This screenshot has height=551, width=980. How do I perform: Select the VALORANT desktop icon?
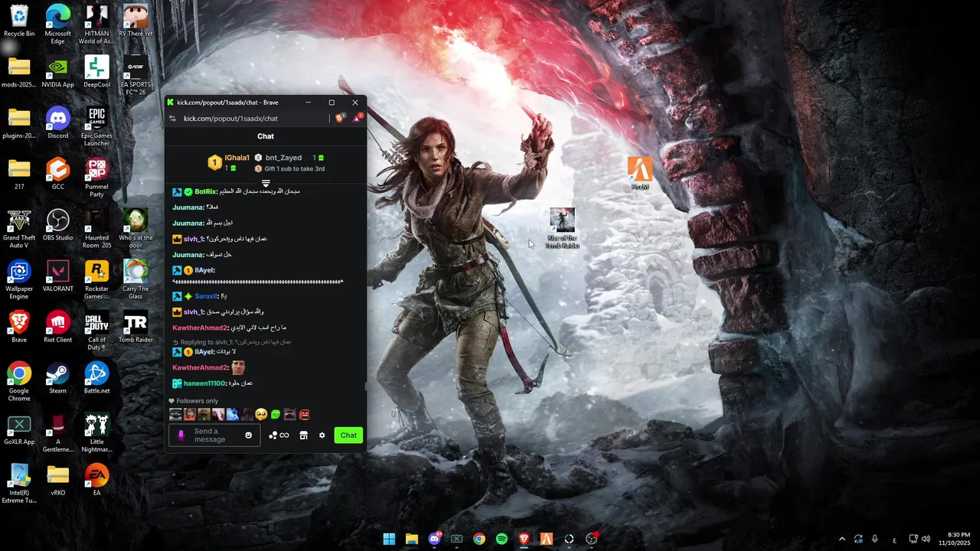(x=58, y=276)
